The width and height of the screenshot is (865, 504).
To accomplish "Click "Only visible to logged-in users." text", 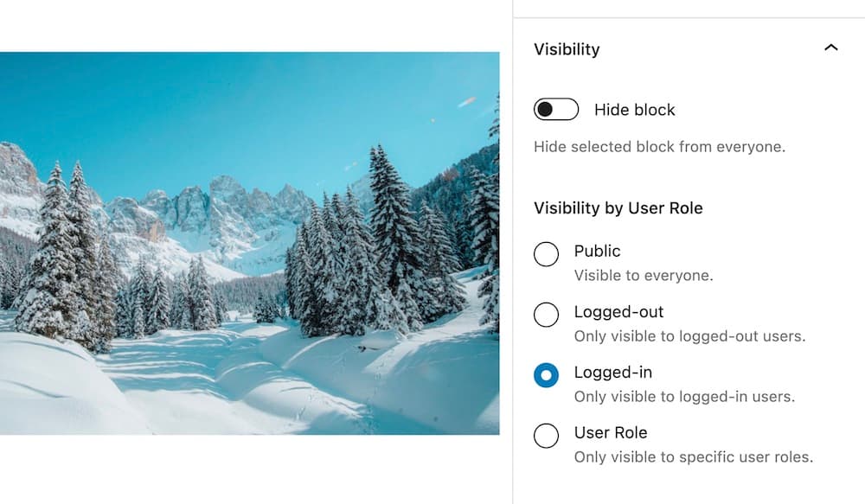I will [684, 397].
